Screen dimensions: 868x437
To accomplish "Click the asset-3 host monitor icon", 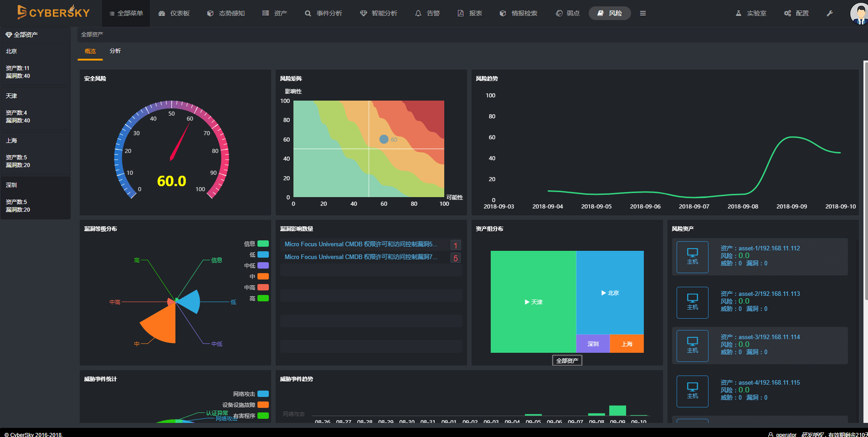I will tap(692, 346).
